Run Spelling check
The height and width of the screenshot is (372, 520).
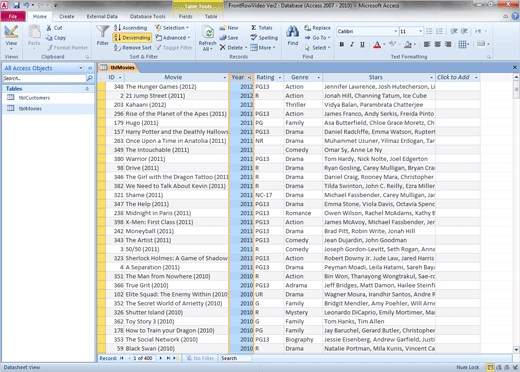pyautogui.click(x=264, y=38)
